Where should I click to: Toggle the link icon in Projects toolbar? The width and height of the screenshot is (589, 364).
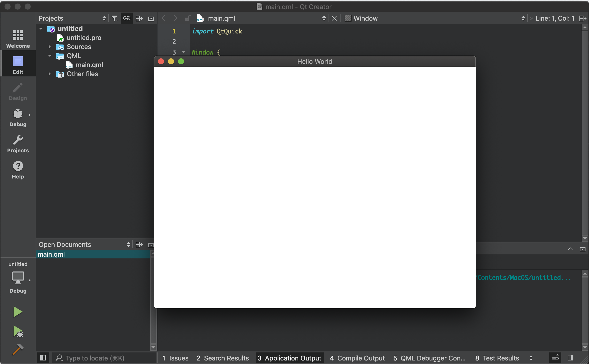click(x=126, y=18)
